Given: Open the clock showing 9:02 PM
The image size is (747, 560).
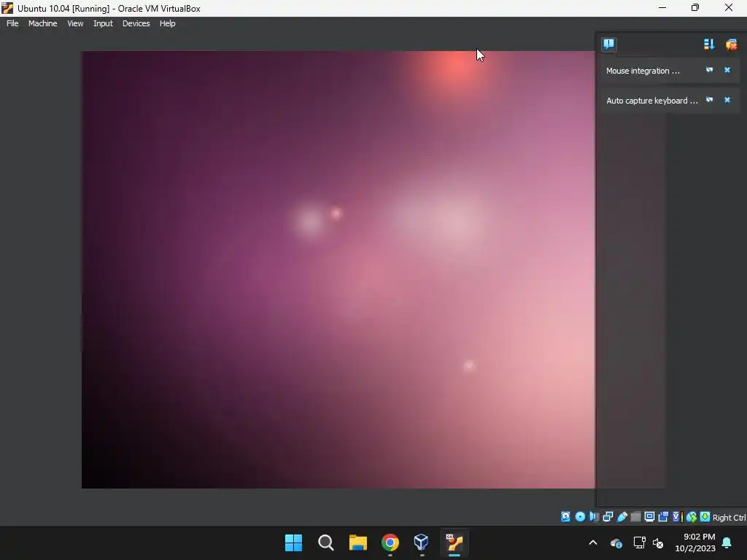Looking at the screenshot, I should [x=695, y=542].
